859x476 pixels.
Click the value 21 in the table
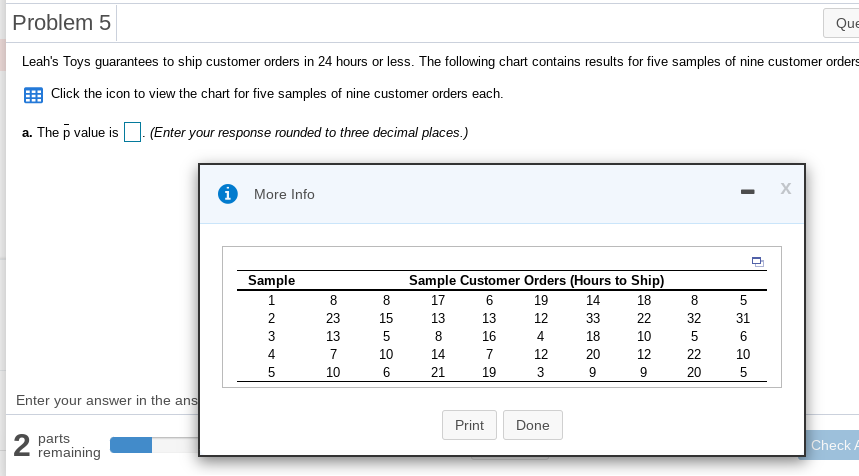pos(438,372)
